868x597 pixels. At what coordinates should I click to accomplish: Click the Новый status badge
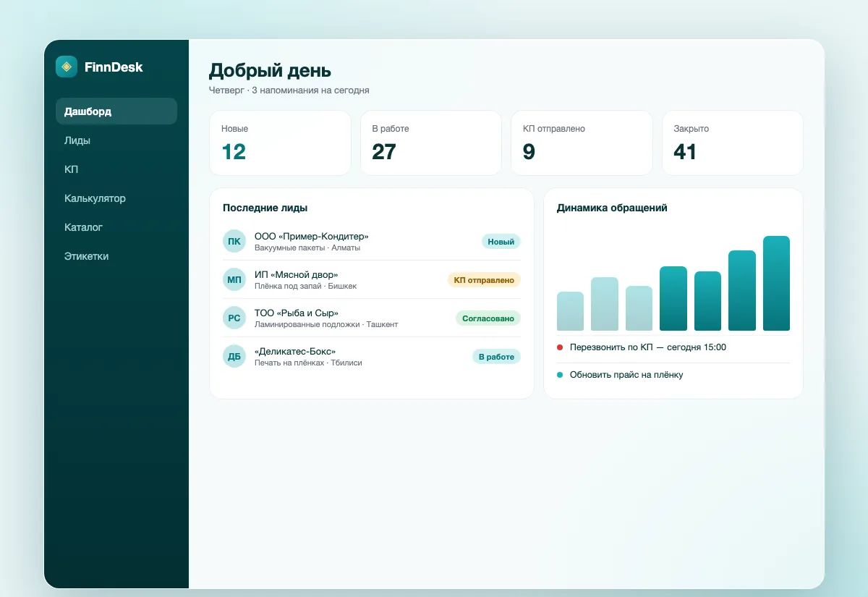pos(501,242)
